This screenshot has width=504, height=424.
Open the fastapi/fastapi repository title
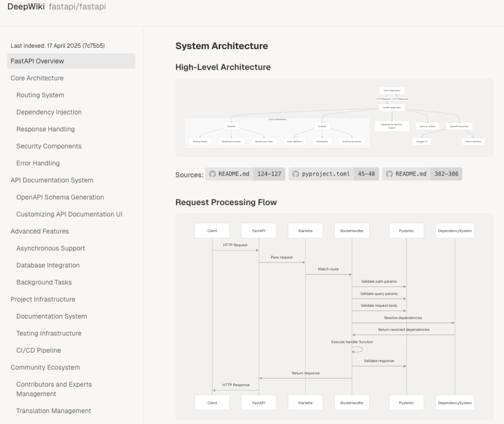coord(77,7)
